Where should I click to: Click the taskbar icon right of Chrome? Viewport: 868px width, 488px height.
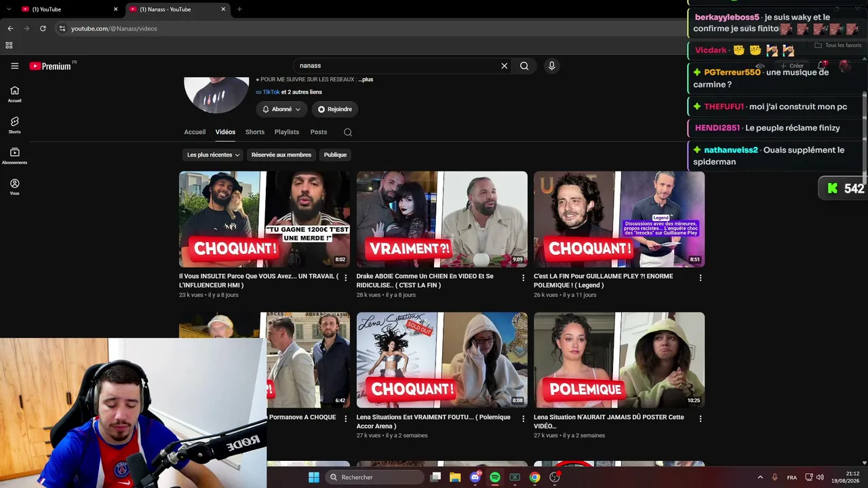555,477
